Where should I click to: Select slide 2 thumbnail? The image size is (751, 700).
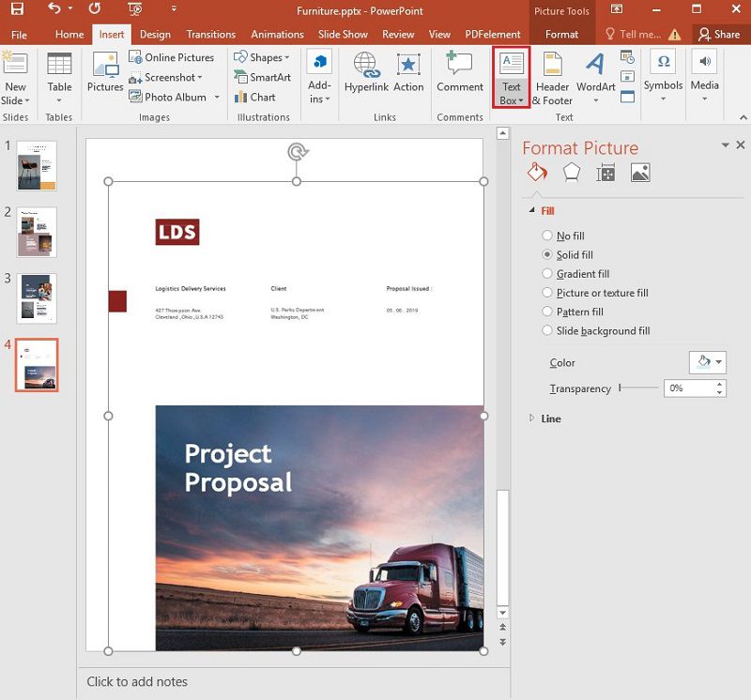coord(35,230)
